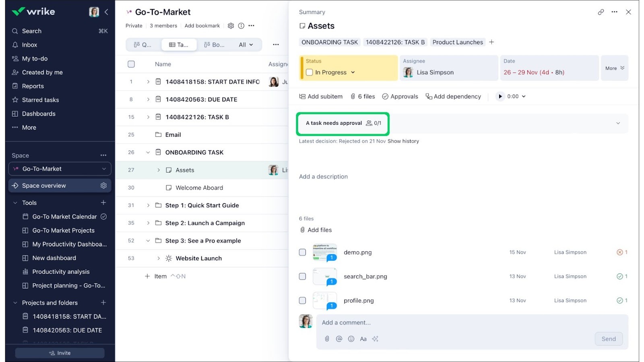Mention a teammate with the @ icon

tap(339, 339)
